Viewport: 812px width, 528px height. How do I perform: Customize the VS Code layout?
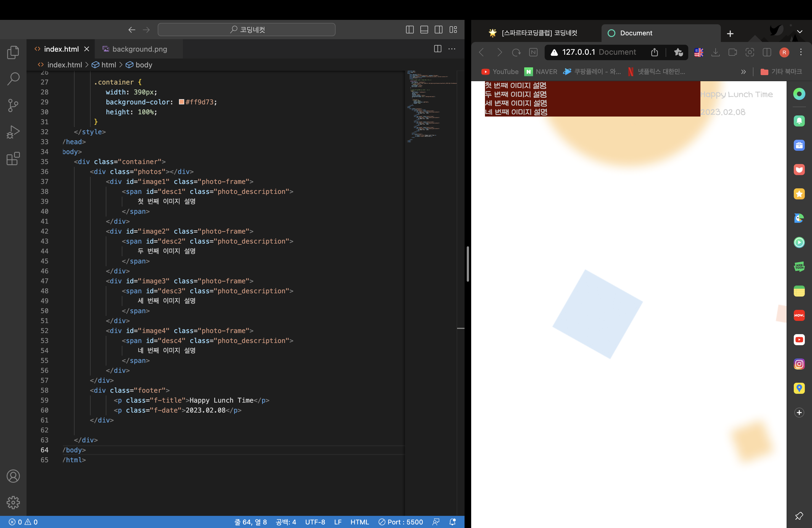pos(453,30)
